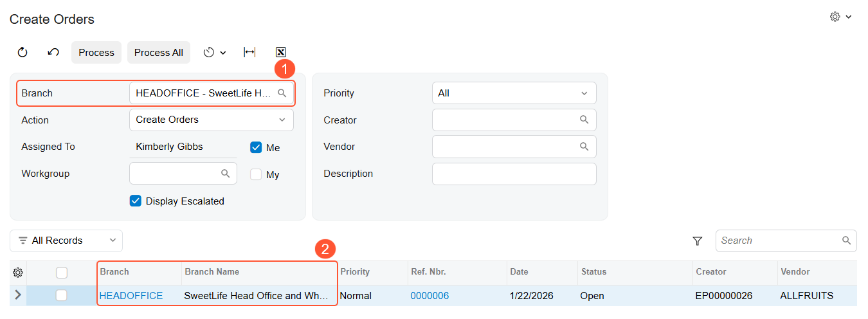868x319 pixels.
Task: Open the 0000006 reference number link
Action: click(x=429, y=296)
